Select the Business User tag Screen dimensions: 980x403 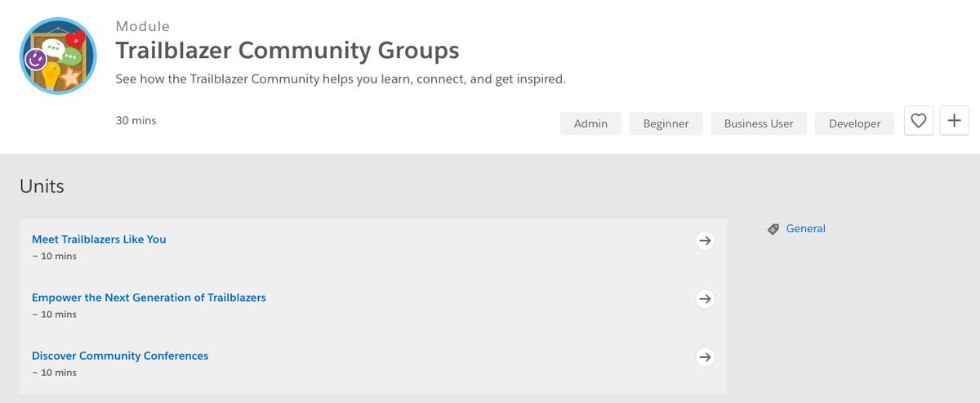(759, 123)
